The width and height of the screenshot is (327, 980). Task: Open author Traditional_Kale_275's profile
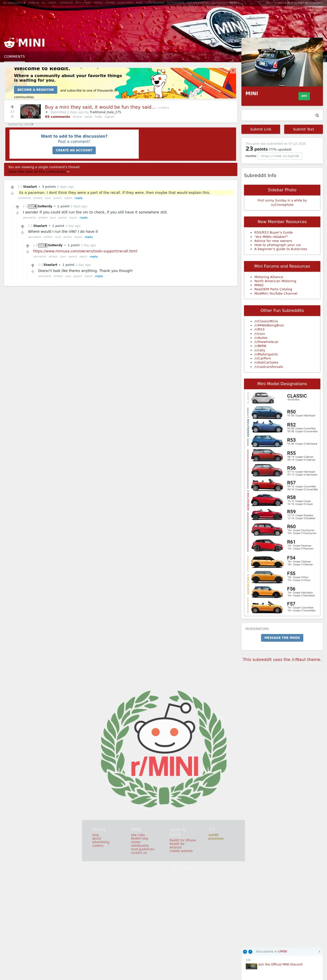tap(105, 112)
